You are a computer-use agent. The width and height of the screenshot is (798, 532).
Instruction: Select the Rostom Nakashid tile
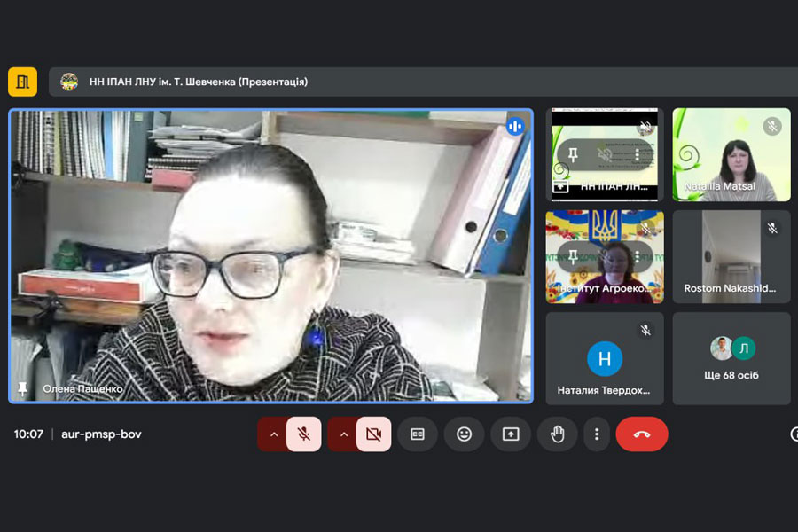(x=731, y=256)
